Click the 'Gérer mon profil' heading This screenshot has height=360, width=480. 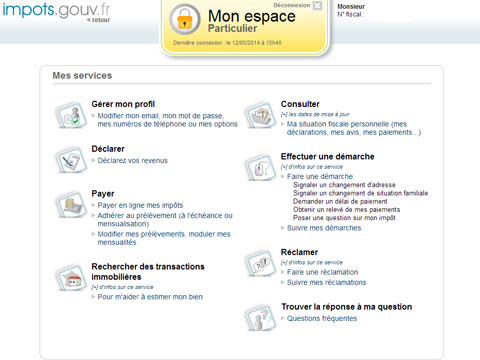coord(123,104)
